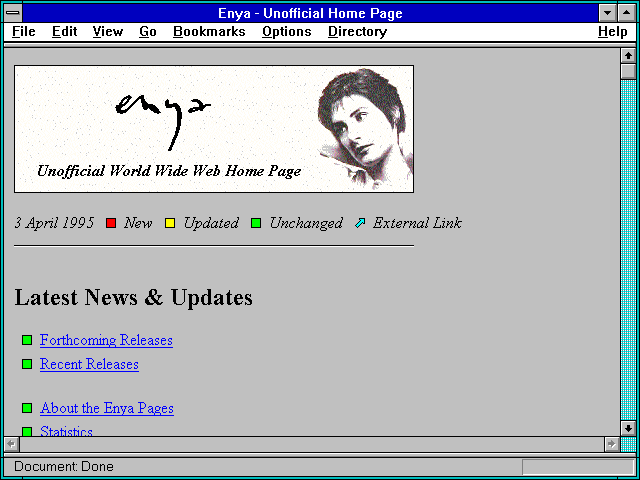Click the 'Updated' legend label
Screen dimensions: 640x480
click(211, 224)
